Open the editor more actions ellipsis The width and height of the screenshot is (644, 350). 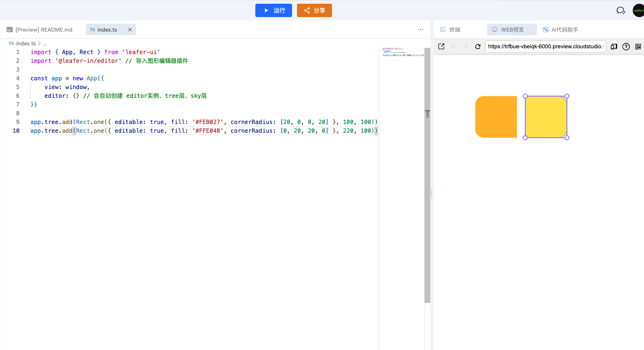click(x=421, y=30)
